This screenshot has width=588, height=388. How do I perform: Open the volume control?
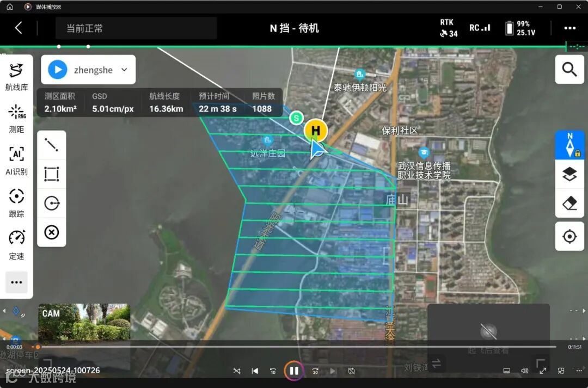525,371
